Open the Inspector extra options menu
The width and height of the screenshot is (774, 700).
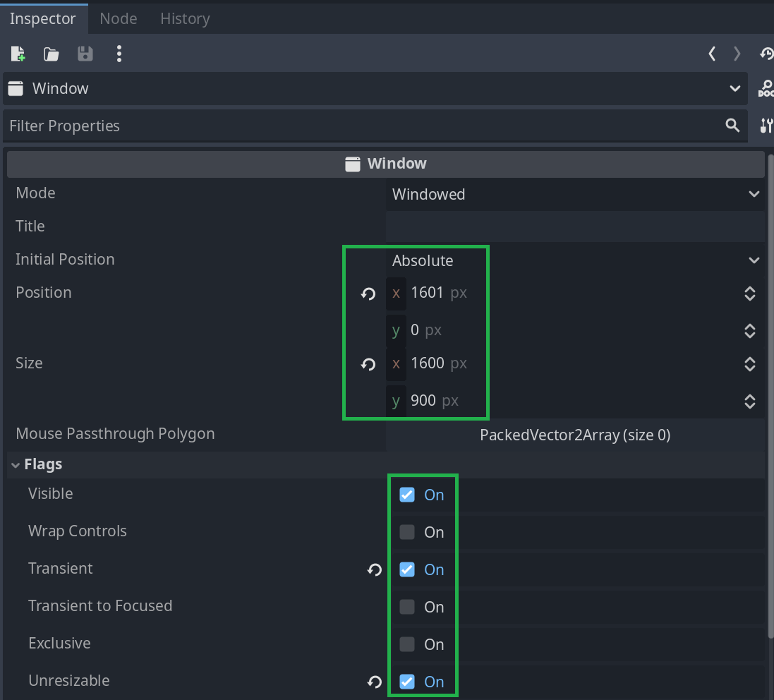point(119,54)
